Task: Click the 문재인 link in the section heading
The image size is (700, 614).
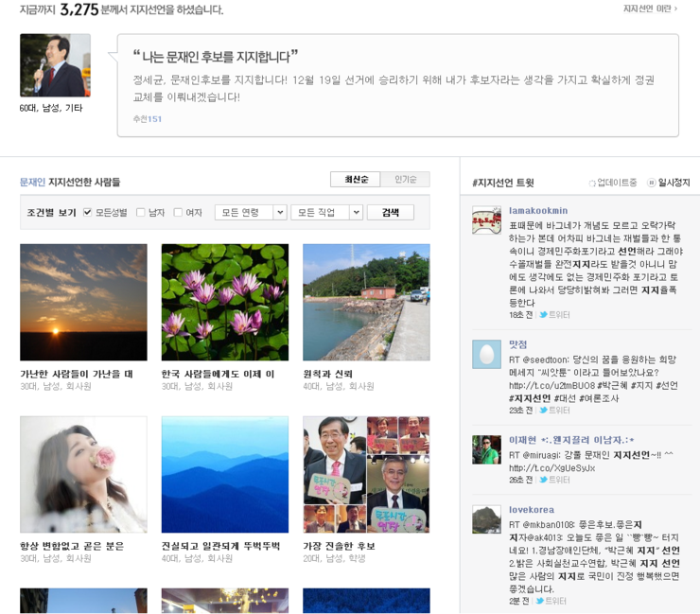Action: [32, 182]
